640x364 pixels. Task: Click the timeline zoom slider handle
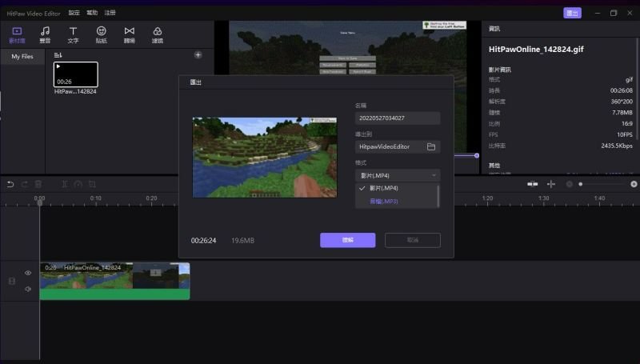(581, 184)
